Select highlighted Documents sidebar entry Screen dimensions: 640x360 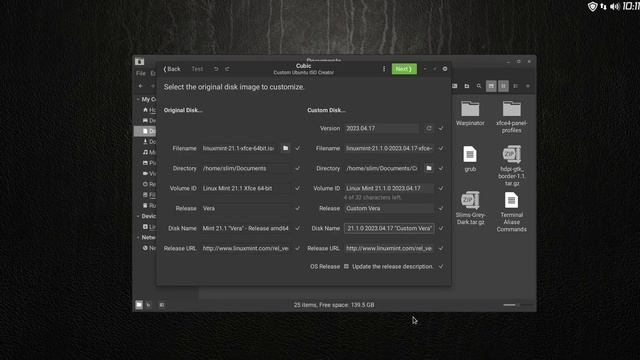point(146,131)
